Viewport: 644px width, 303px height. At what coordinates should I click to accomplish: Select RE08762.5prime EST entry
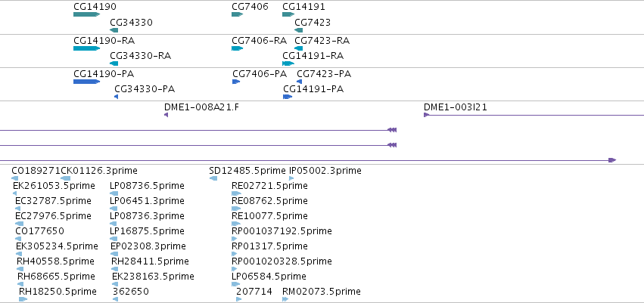(269, 201)
